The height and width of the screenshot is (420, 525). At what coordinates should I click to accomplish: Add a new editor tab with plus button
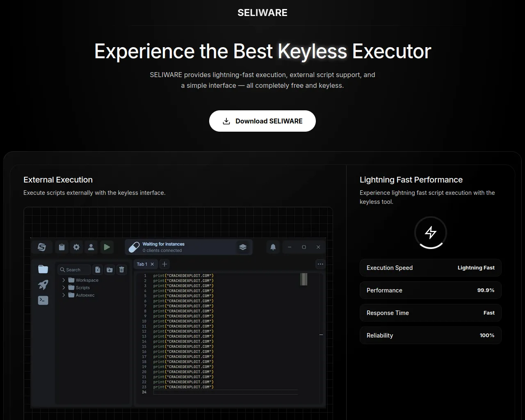point(164,264)
